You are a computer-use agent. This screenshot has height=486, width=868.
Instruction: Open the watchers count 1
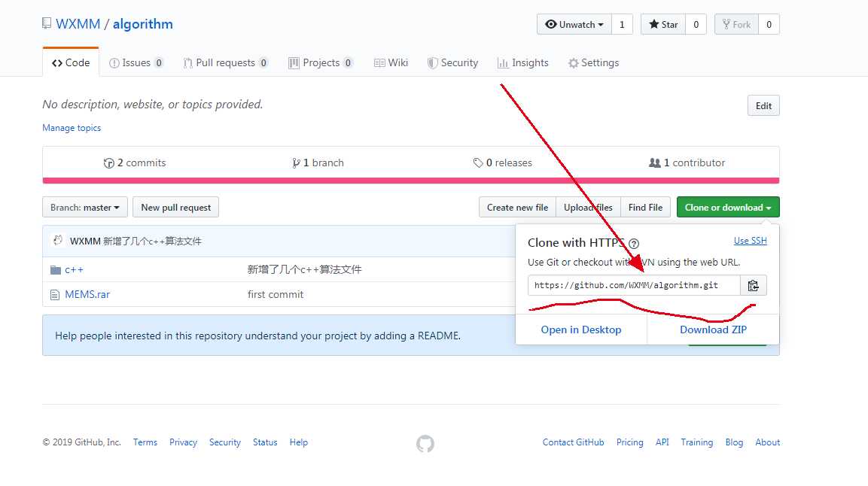click(623, 24)
